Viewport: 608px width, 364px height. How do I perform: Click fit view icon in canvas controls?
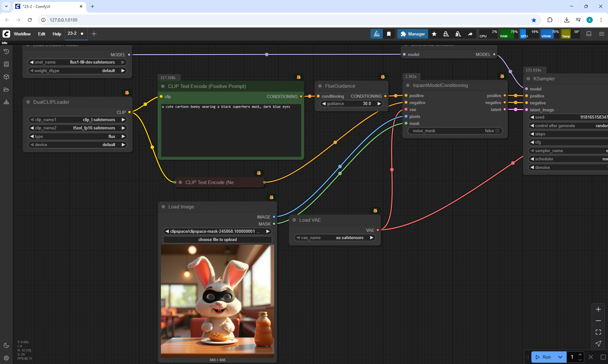(598, 332)
